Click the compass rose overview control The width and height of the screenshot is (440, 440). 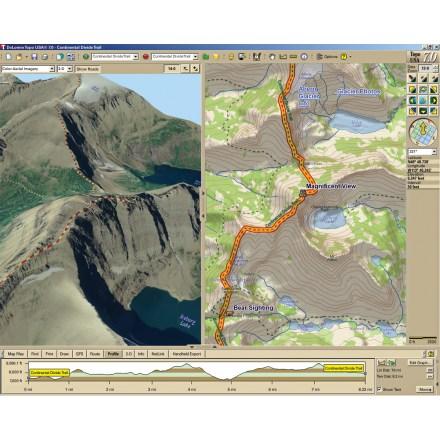coord(423,132)
